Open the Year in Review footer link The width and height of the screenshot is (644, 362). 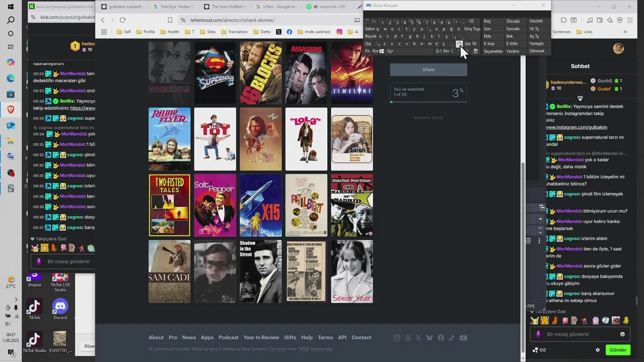(x=261, y=338)
